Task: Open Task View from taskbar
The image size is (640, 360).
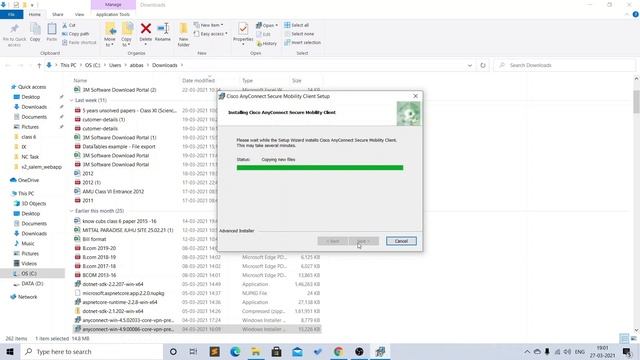Action: pyautogui.click(x=193, y=351)
